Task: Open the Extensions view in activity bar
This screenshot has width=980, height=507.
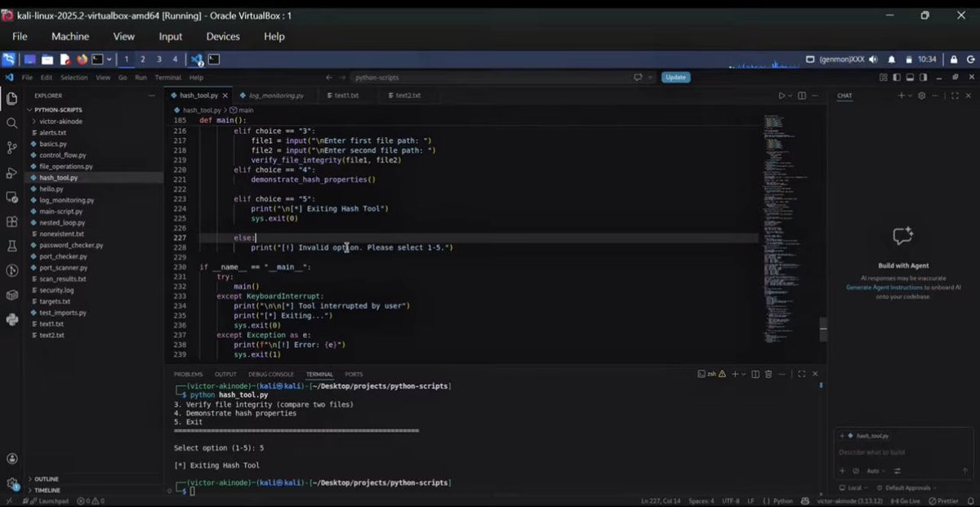Action: [11, 221]
